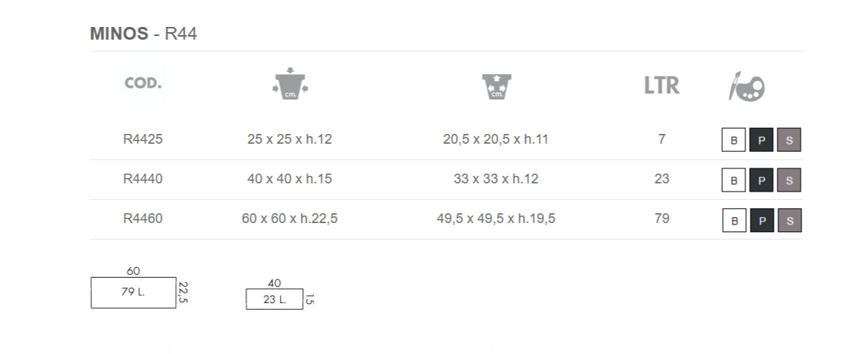The height and width of the screenshot is (354, 868).
Task: Click the 23 L. planter diagram
Action: [275, 299]
